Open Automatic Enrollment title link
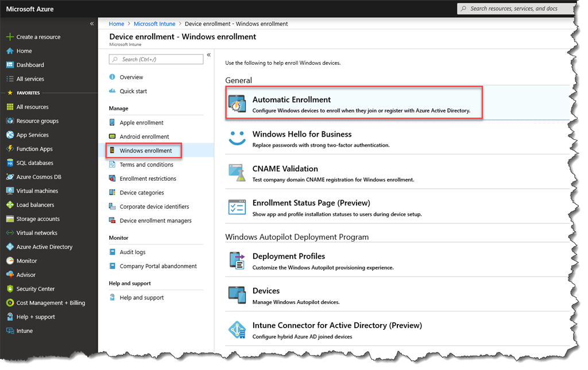588x370 pixels. (x=291, y=100)
